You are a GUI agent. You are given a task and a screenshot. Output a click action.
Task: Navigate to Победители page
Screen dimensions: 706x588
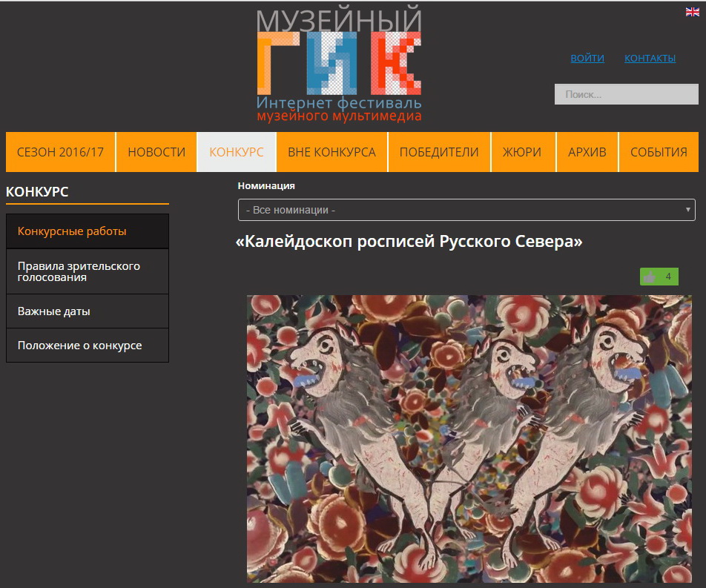point(439,152)
